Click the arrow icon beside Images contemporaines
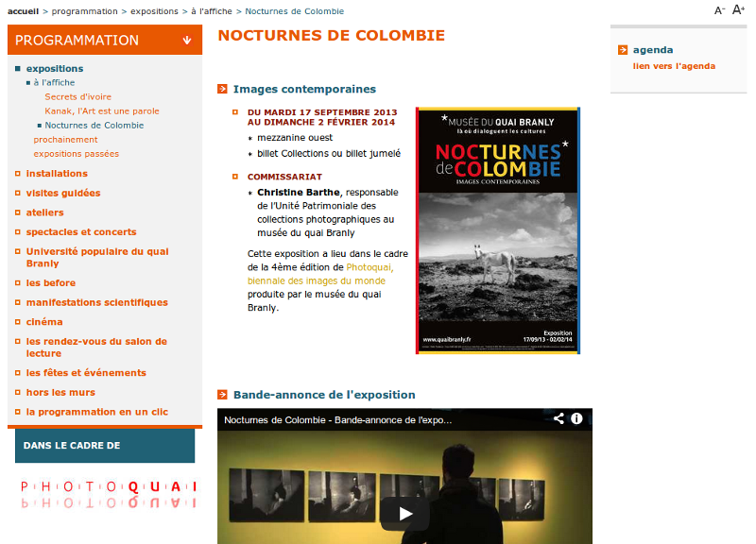 point(222,89)
